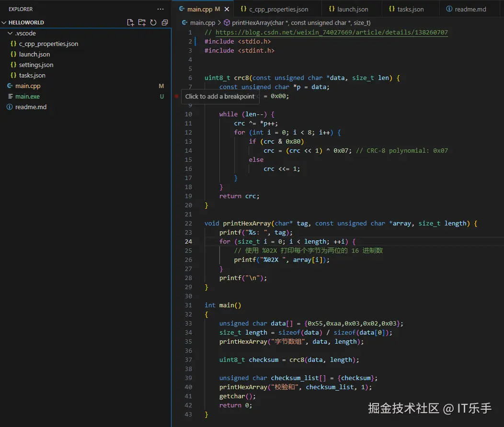The image size is (504, 427).
Task: Click 'while (len--)' on line 10
Action: click(x=243, y=114)
